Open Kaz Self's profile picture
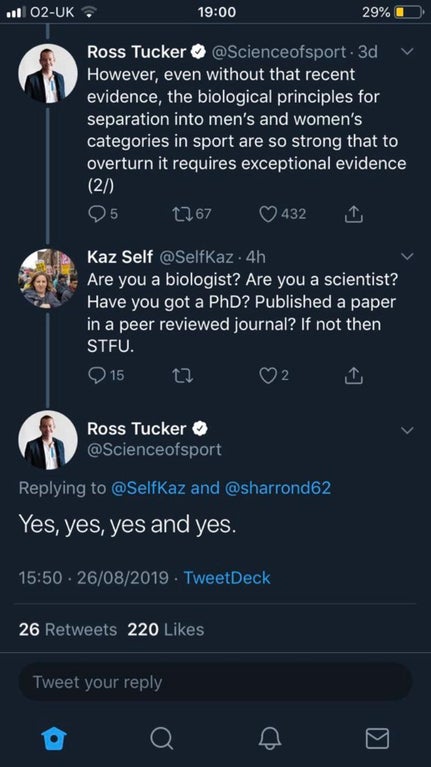The image size is (431, 767). (x=47, y=278)
